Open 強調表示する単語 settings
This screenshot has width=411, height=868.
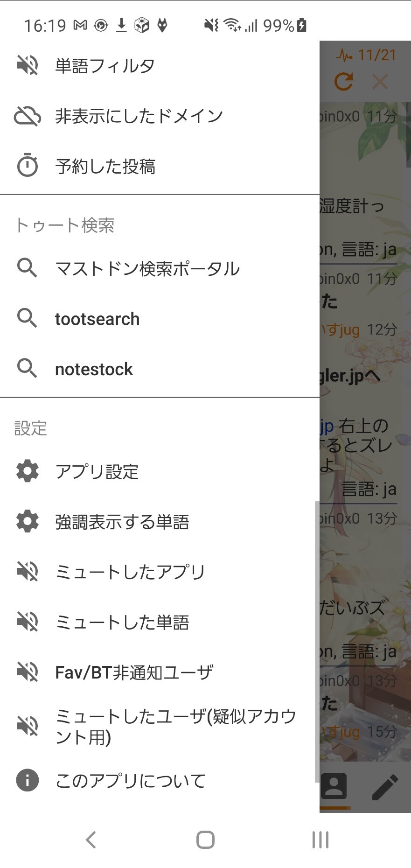122,522
